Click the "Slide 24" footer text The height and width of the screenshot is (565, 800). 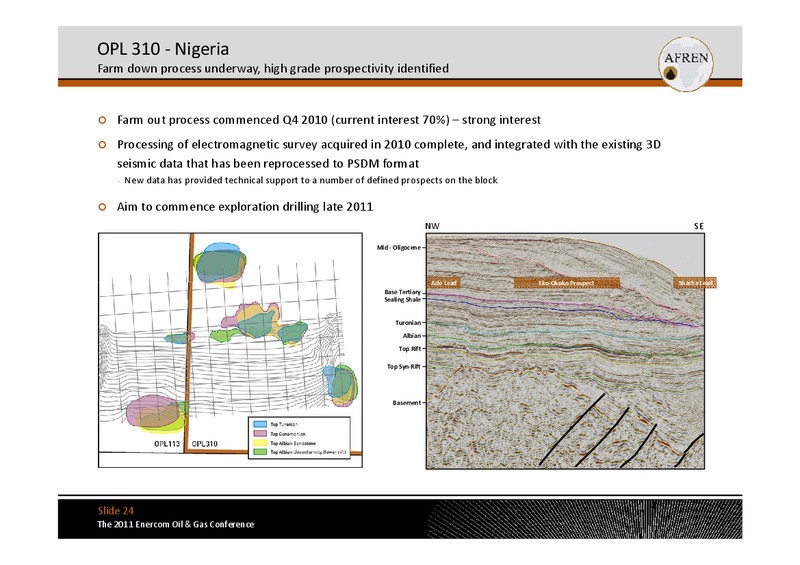[x=116, y=510]
